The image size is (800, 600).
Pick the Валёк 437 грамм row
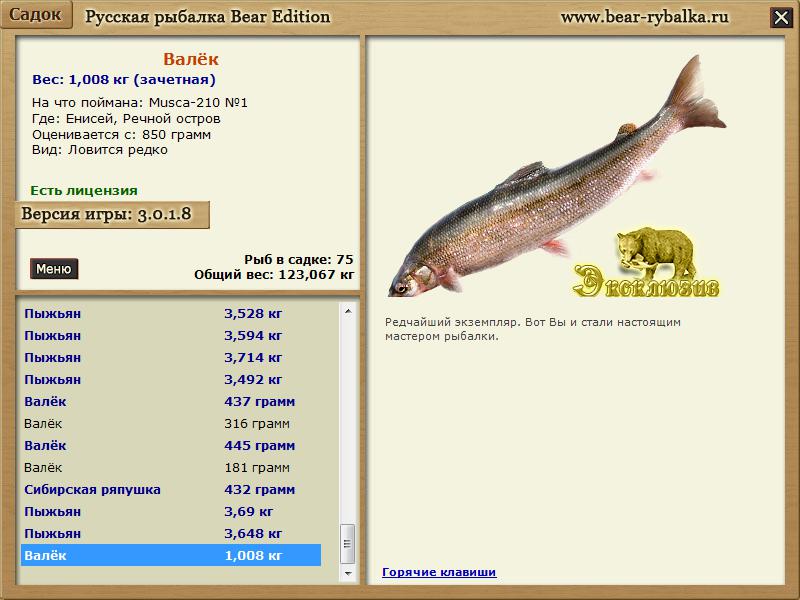[x=170, y=401]
